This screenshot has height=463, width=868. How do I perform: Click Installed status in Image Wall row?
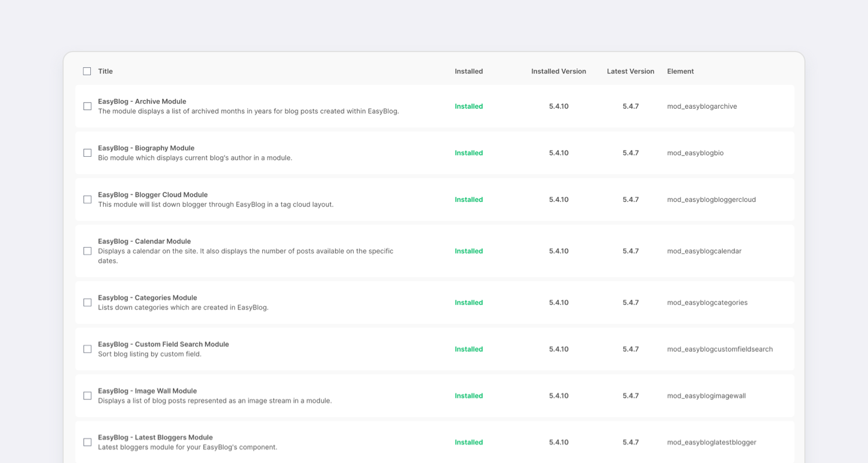469,396
